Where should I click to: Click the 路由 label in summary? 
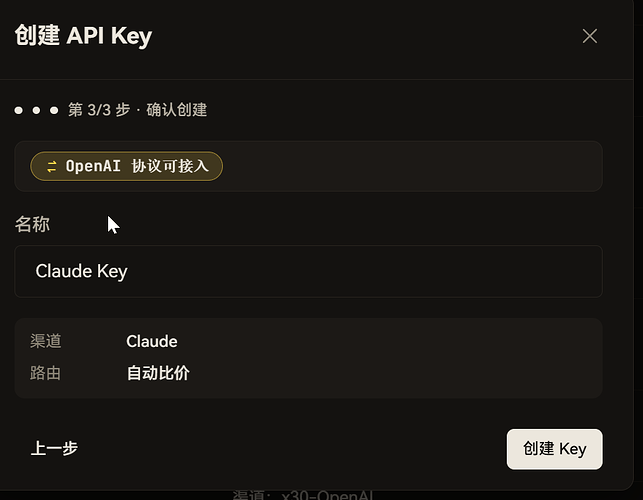click(x=46, y=373)
